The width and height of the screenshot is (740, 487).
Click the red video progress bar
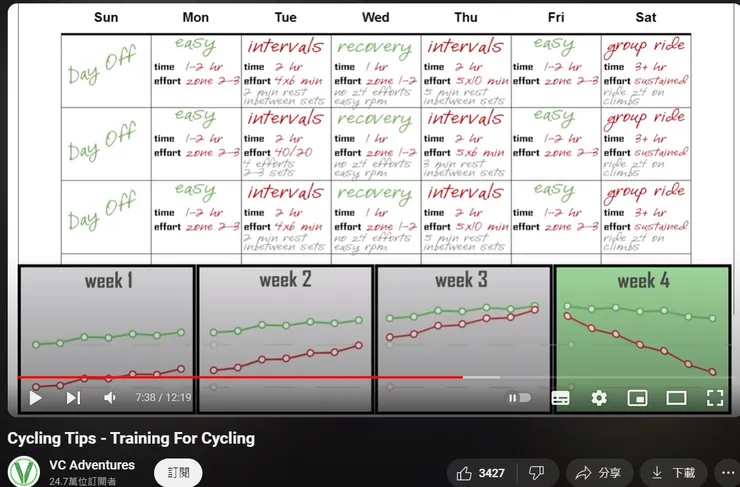pos(240,377)
